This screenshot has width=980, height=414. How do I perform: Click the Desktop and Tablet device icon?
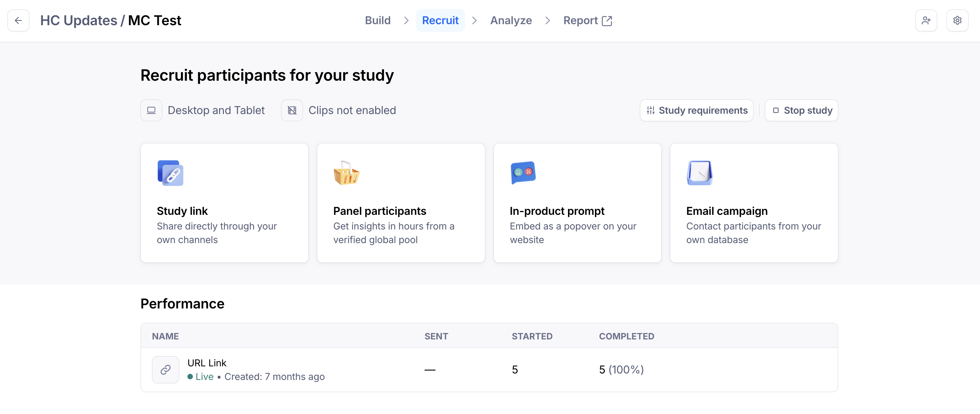tap(151, 110)
